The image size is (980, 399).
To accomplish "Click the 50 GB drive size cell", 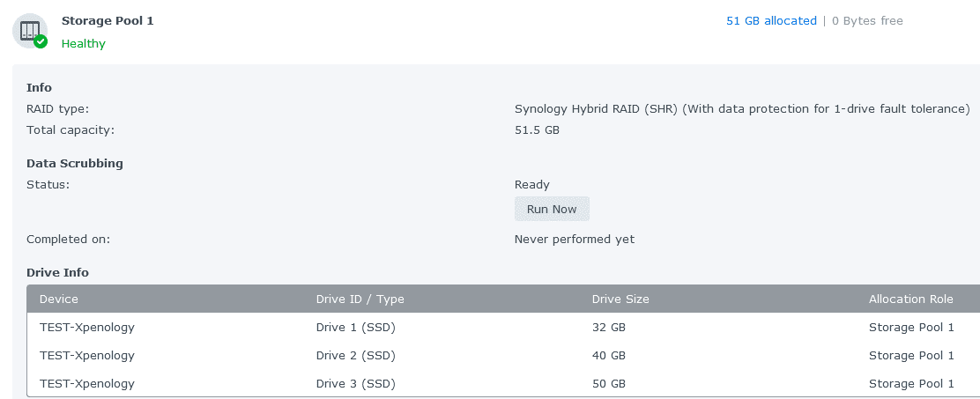I will [x=609, y=383].
